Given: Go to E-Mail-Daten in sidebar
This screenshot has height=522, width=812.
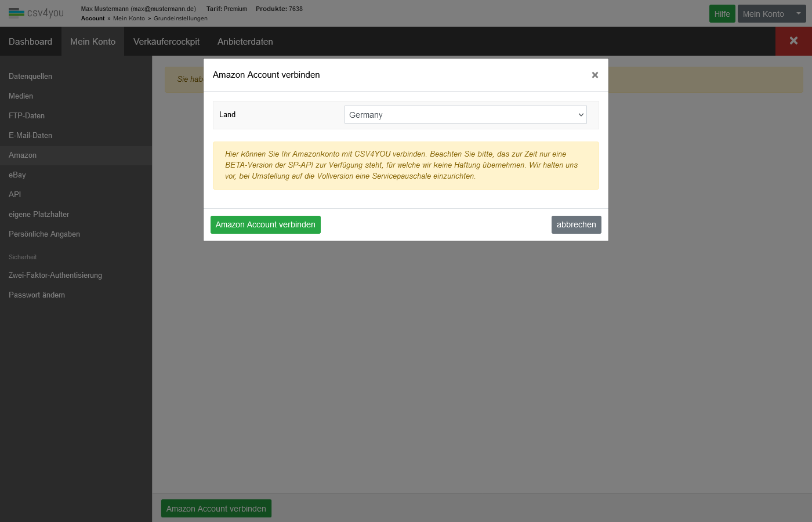Looking at the screenshot, I should (30, 136).
